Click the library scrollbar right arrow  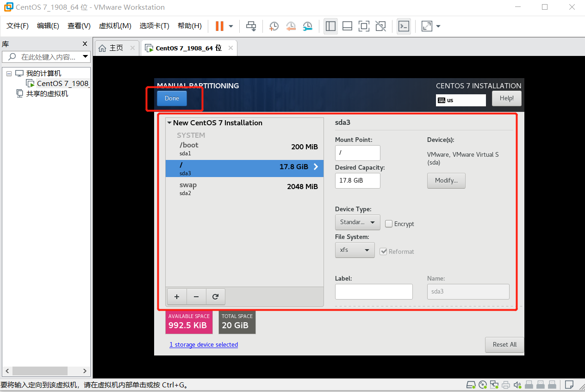(85, 371)
